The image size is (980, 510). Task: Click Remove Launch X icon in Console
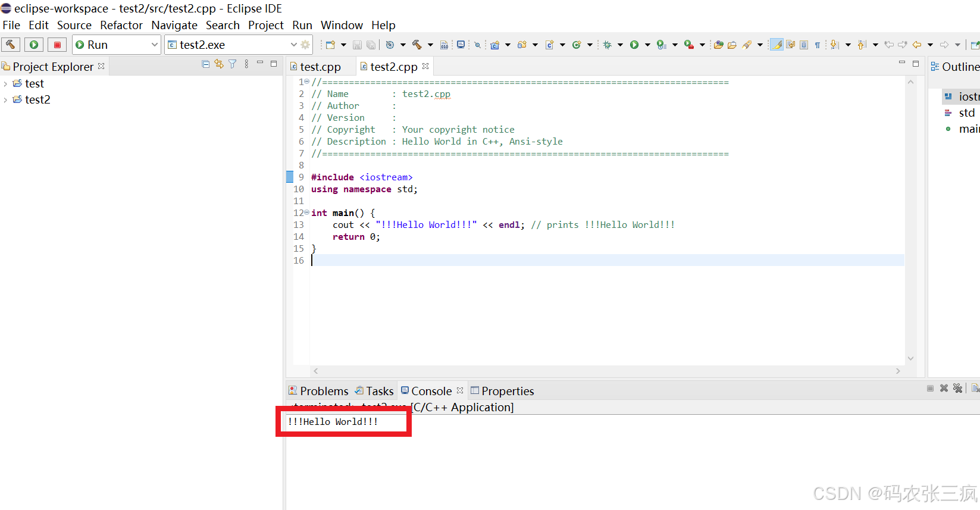pyautogui.click(x=944, y=388)
